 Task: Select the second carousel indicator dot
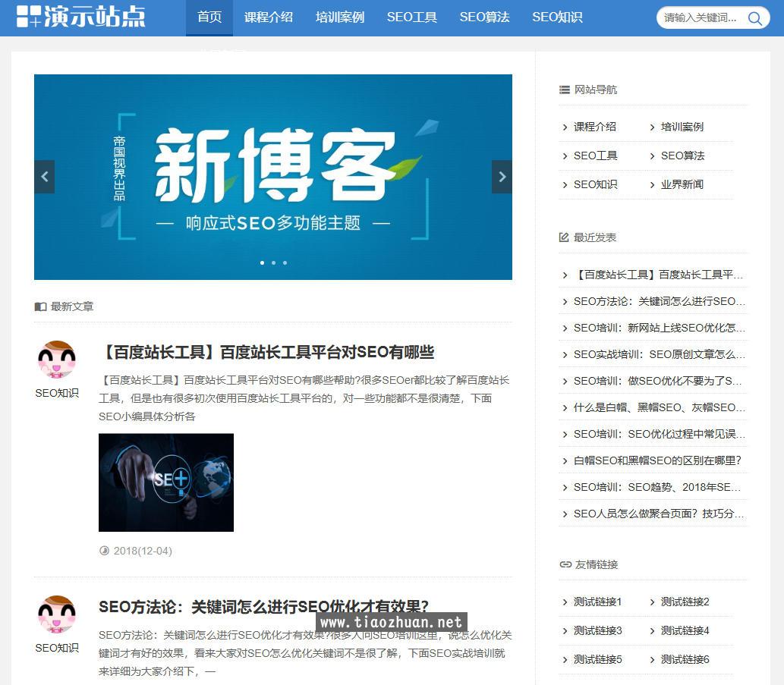coord(273,262)
